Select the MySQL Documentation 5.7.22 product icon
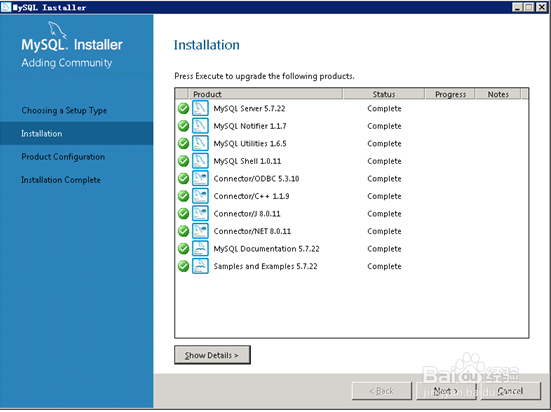Viewport: 551px width, 412px height. click(x=200, y=249)
